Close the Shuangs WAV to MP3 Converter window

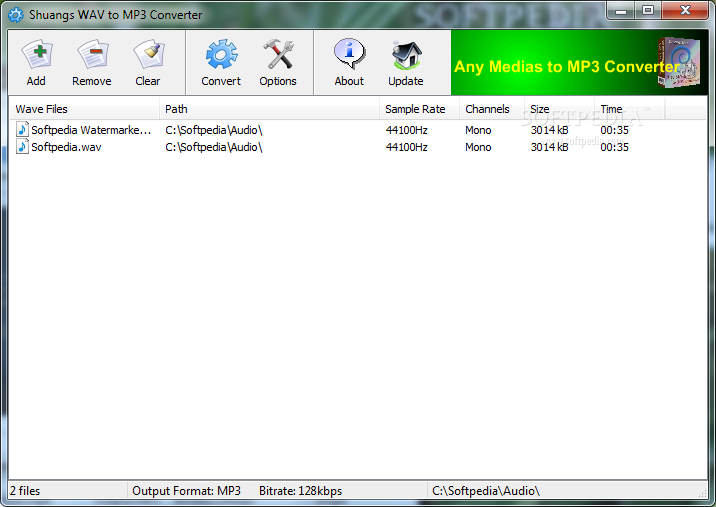684,11
